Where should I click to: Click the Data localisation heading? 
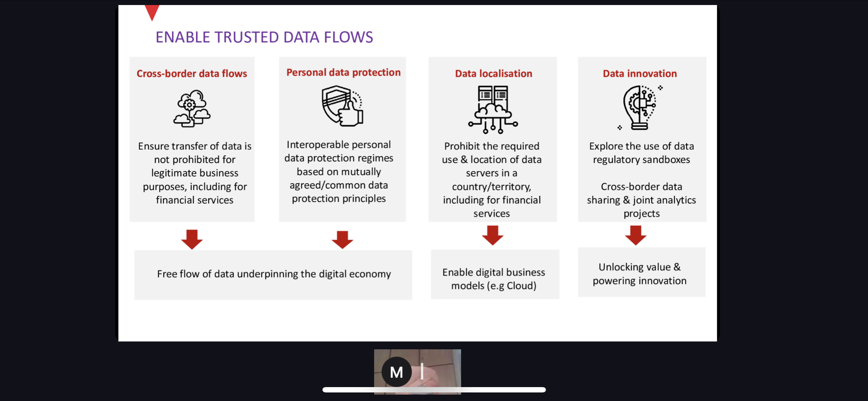pos(494,73)
